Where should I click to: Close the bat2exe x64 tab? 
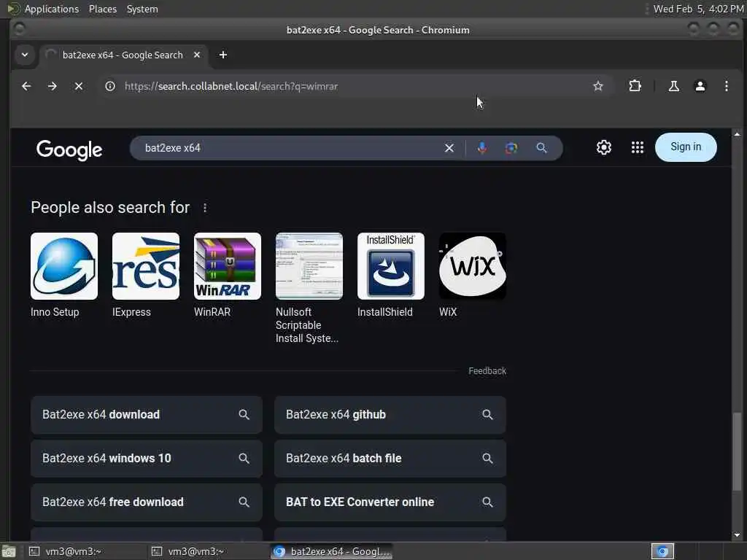[197, 55]
